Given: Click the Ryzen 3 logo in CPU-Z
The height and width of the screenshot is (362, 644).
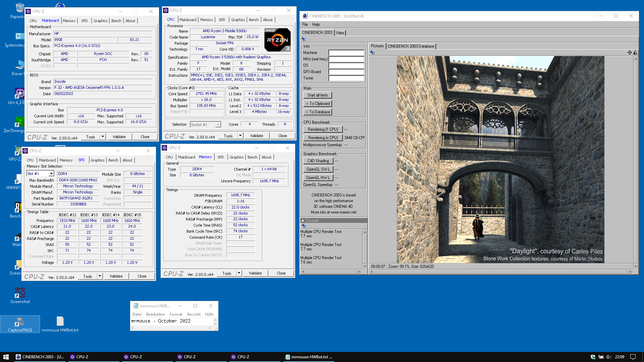Looking at the screenshot, I should coord(277,40).
